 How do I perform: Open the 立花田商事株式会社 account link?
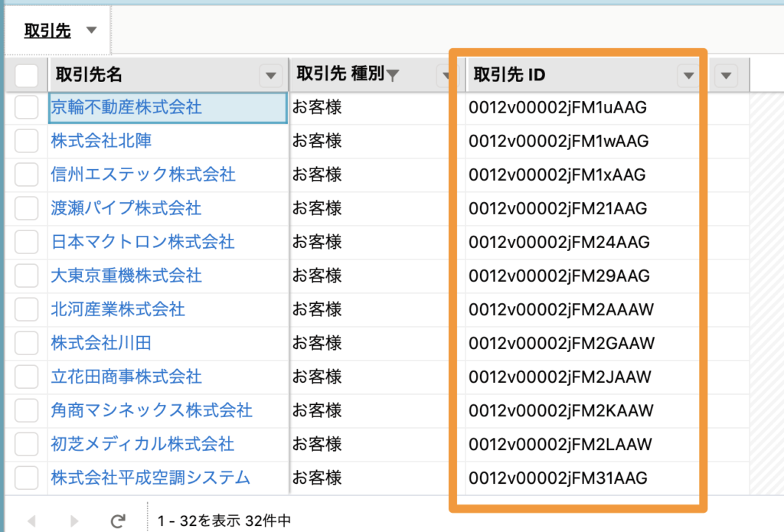click(x=126, y=377)
